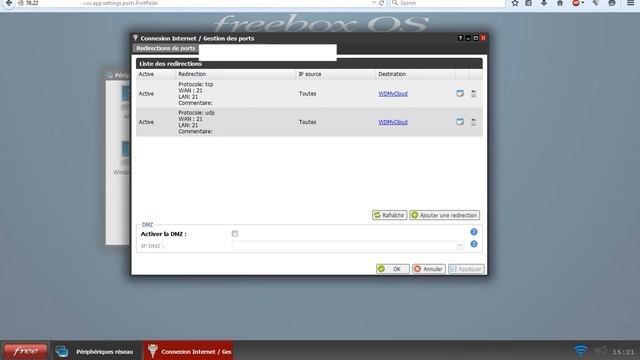Maximize the Gestion des ports window
Screen dimensions: 640x360
point(476,38)
